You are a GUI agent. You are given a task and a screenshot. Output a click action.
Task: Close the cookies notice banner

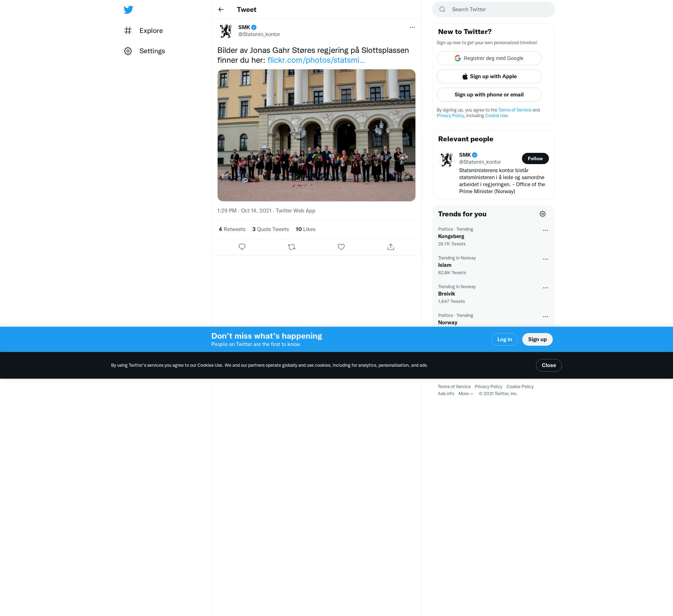(549, 365)
